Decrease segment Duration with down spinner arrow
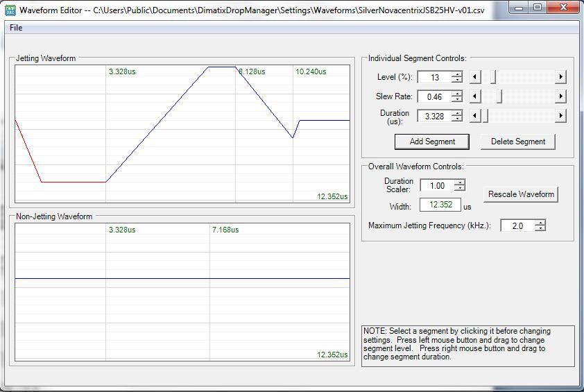This screenshot has height=392, width=584. click(457, 119)
